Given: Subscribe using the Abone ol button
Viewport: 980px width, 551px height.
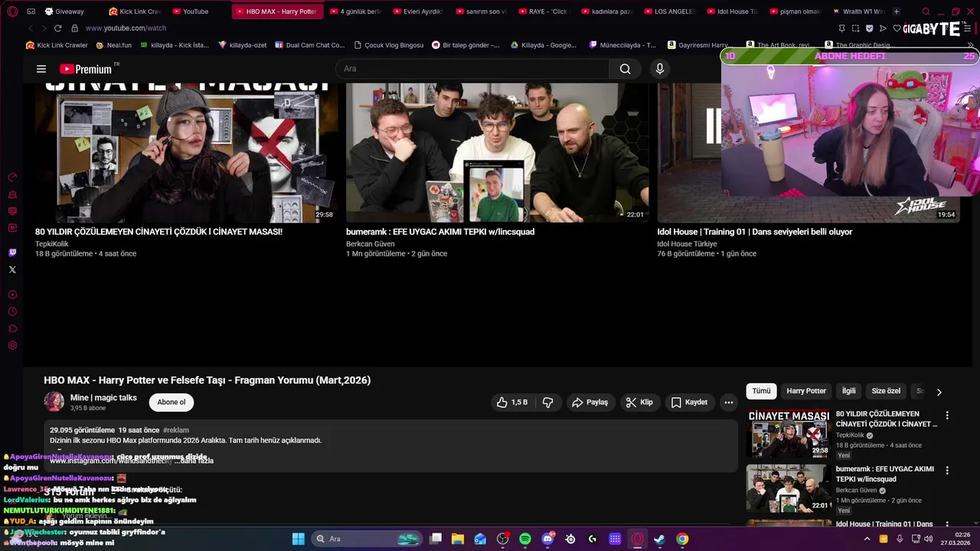Looking at the screenshot, I should click(x=171, y=402).
